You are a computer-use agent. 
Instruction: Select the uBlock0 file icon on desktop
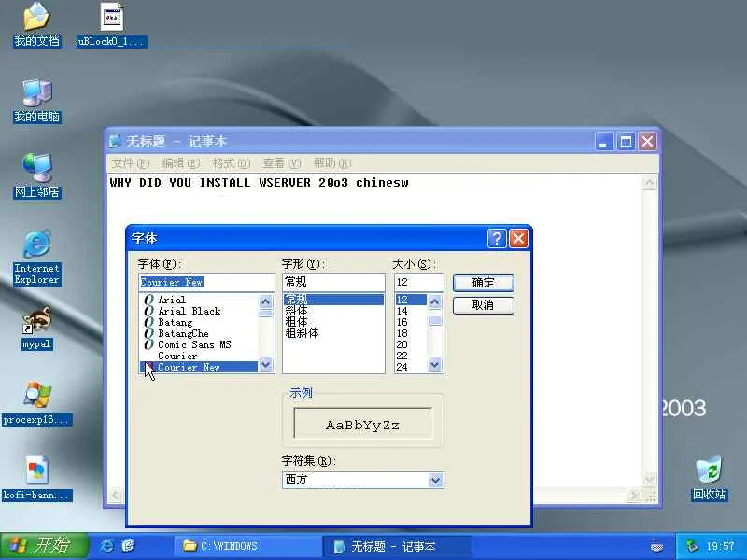coord(112,25)
